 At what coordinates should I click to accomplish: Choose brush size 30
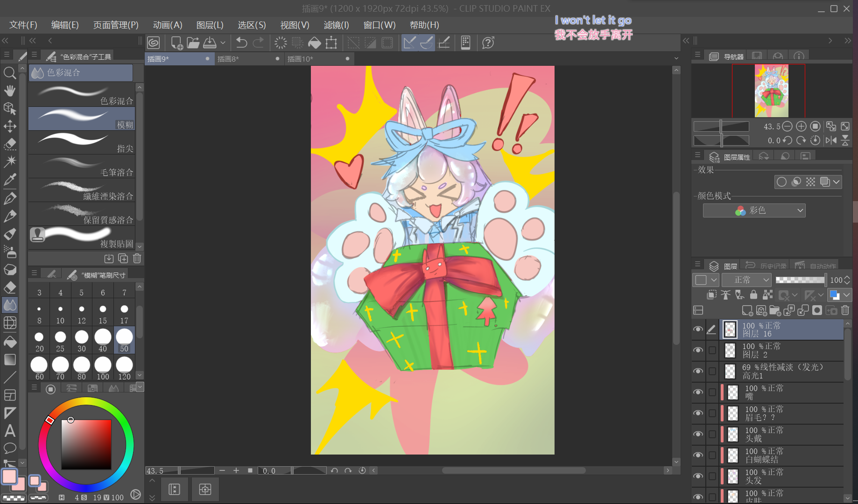click(82, 341)
